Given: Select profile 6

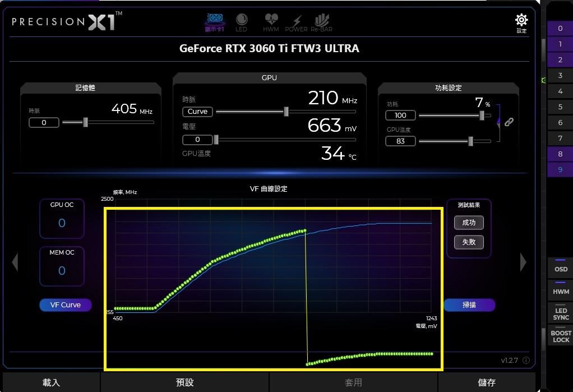Looking at the screenshot, I should pos(560,123).
